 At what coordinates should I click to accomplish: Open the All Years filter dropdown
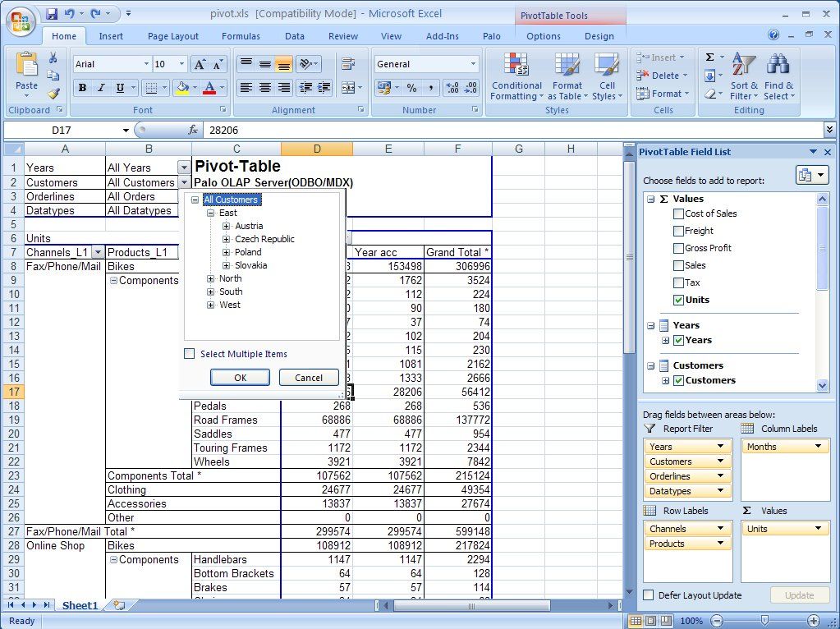pyautogui.click(x=184, y=168)
